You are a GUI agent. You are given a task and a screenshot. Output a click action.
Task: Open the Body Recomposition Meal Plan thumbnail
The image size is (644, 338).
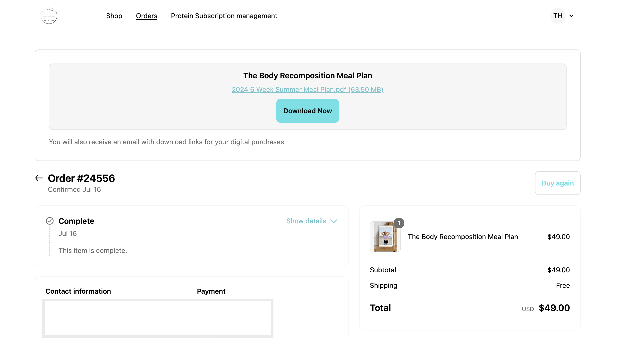(385, 237)
